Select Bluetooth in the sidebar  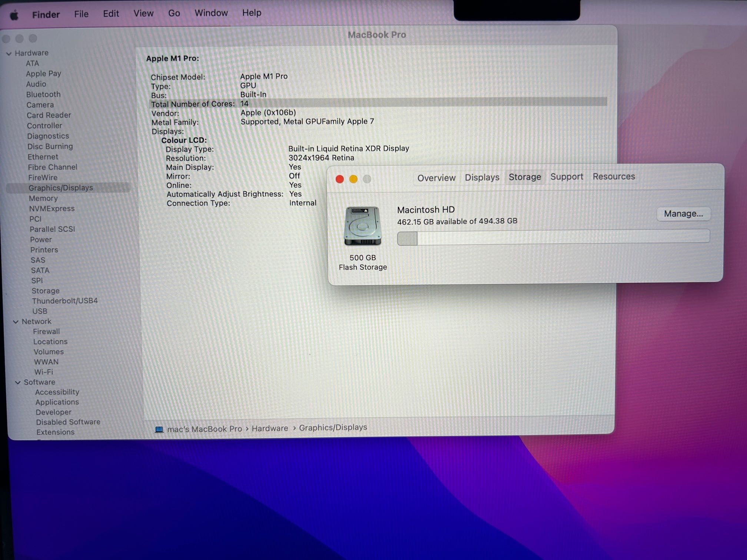[43, 94]
